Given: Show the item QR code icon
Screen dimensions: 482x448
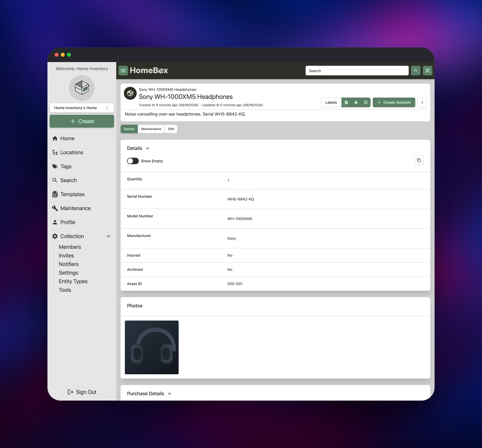Looking at the screenshot, I should tap(366, 102).
